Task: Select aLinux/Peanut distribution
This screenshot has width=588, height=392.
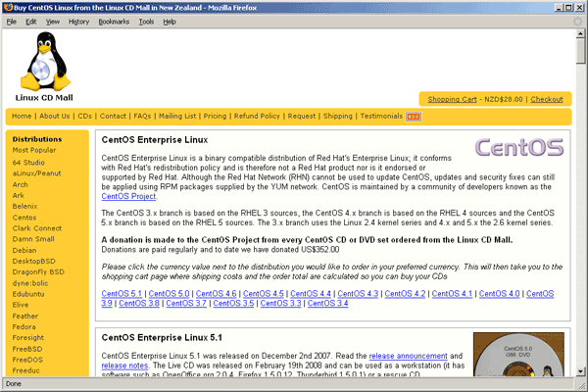Action: point(37,173)
